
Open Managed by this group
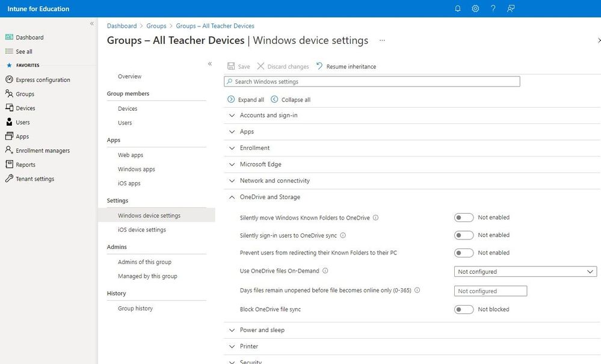[x=147, y=276]
